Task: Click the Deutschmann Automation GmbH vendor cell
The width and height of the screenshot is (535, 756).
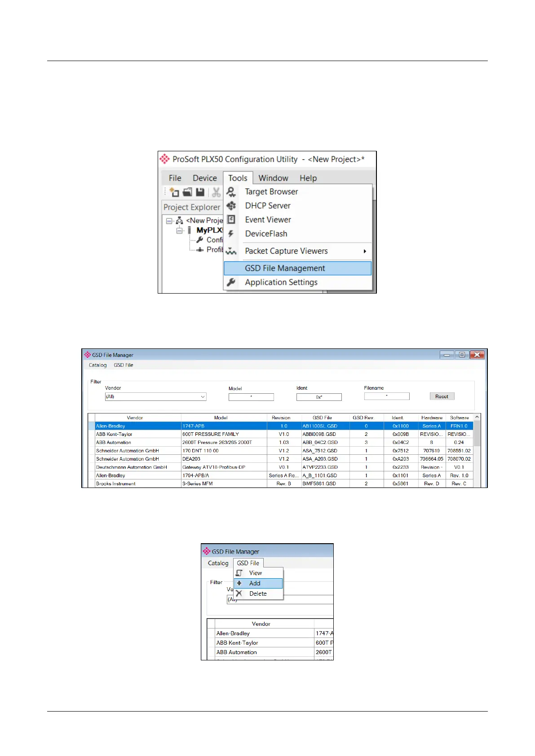Action: [x=138, y=467]
